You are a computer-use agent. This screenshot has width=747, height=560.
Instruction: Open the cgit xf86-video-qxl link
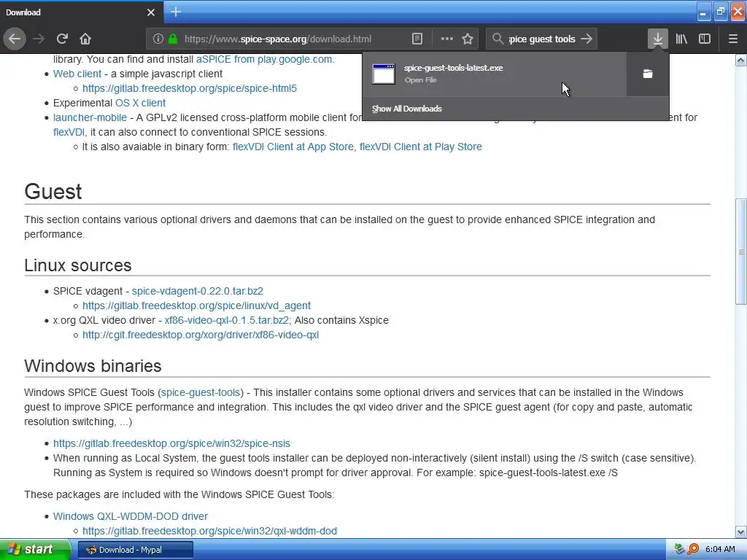pyautogui.click(x=201, y=335)
